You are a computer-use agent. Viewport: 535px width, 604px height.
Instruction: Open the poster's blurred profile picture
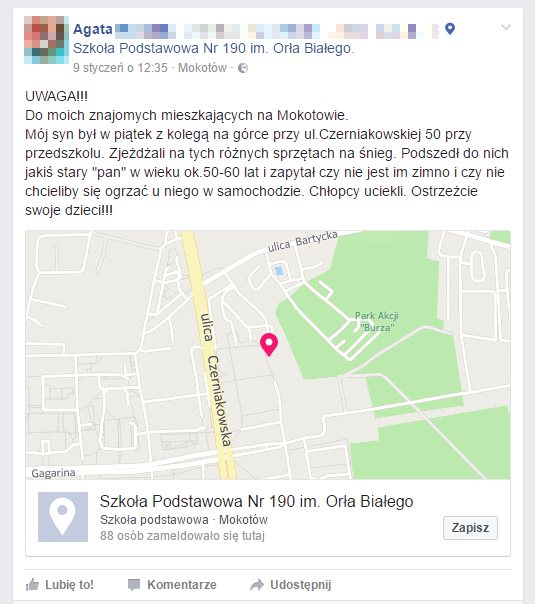[47, 40]
